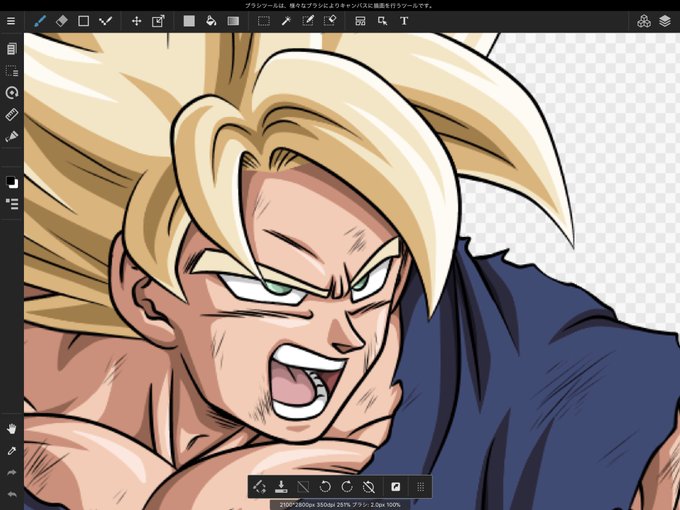
Task: Tap the Save download-arrow shortcut
Action: click(281, 487)
